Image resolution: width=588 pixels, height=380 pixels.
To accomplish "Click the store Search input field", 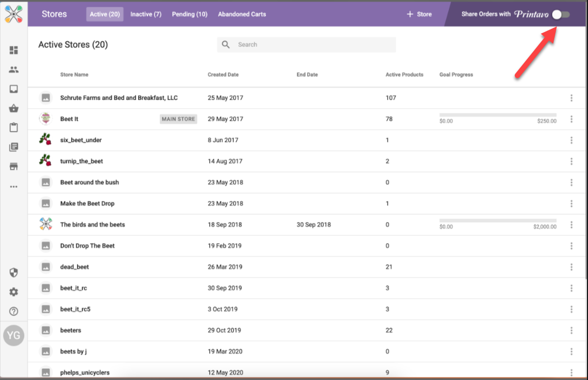I will tap(311, 45).
